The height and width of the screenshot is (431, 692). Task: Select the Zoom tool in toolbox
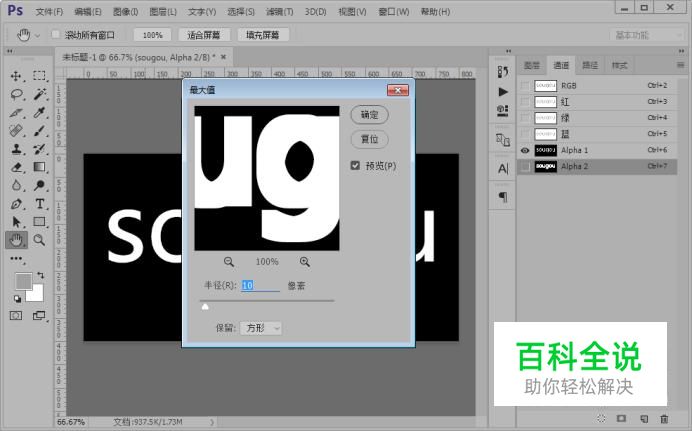pos(39,240)
